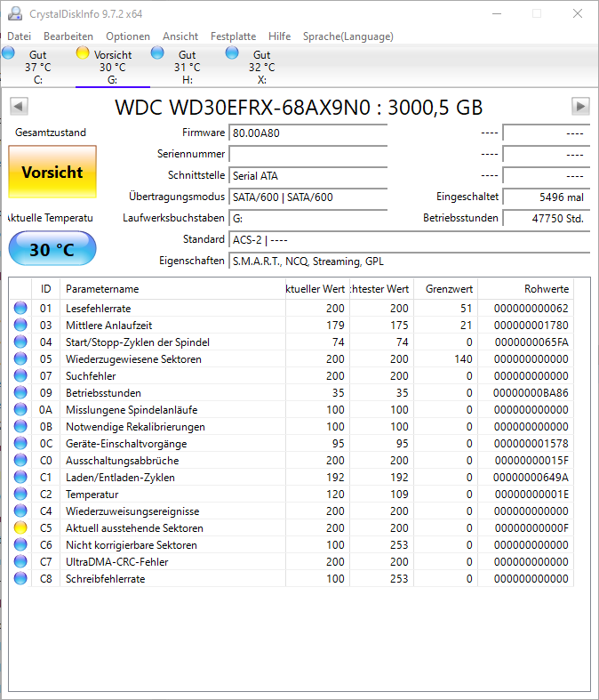This screenshot has height=700, width=599.
Task: Click status orb for Temperatur attribute row
Action: tap(20, 495)
